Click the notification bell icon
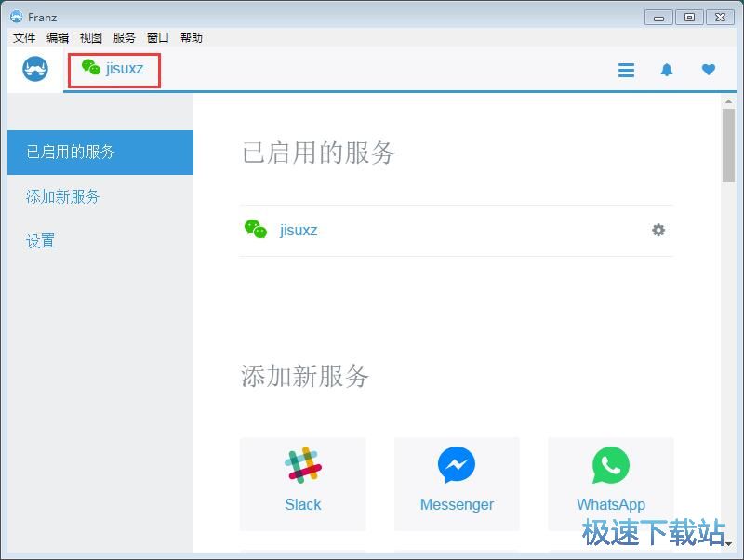 tap(667, 70)
